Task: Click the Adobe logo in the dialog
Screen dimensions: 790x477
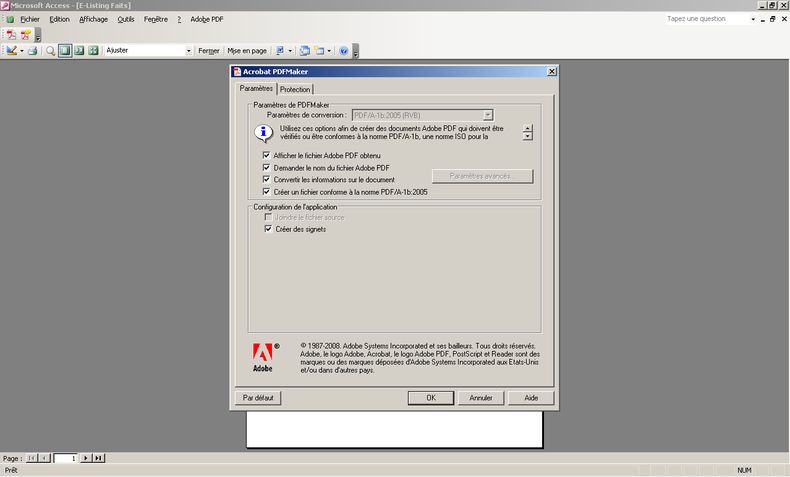Action: [x=265, y=358]
